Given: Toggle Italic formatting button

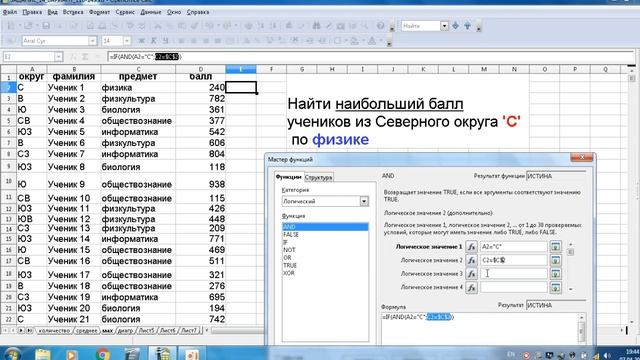Looking at the screenshot, I should tap(153, 41).
